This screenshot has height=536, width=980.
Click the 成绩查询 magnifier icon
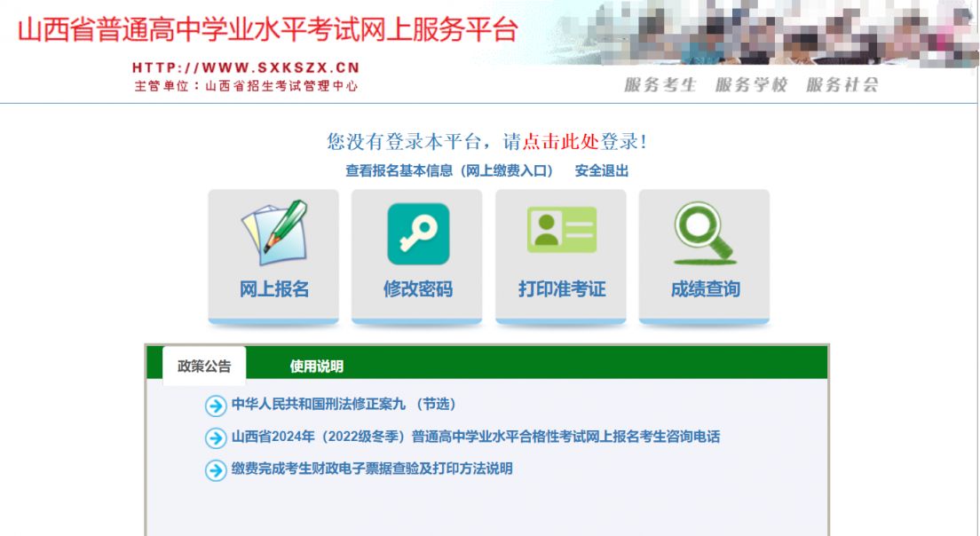pos(705,233)
